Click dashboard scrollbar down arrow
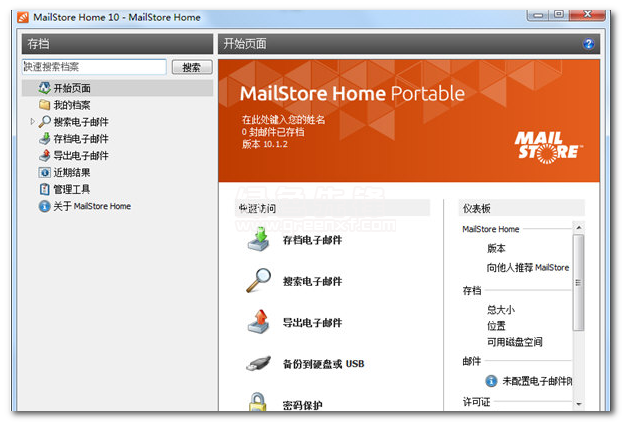This screenshot has height=422, width=622. (x=578, y=404)
